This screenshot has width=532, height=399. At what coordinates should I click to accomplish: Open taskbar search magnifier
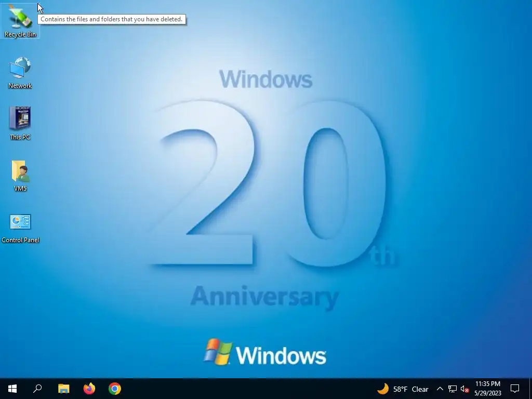click(x=37, y=389)
